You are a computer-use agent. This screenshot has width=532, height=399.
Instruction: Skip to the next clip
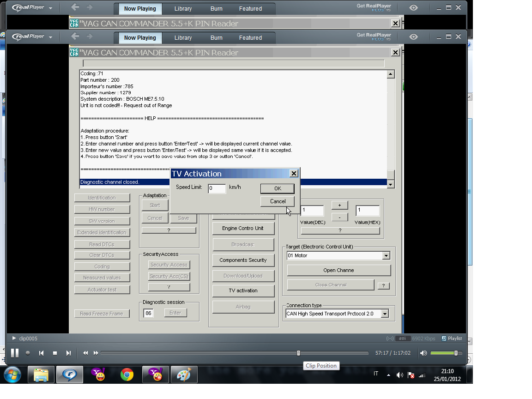coord(68,353)
